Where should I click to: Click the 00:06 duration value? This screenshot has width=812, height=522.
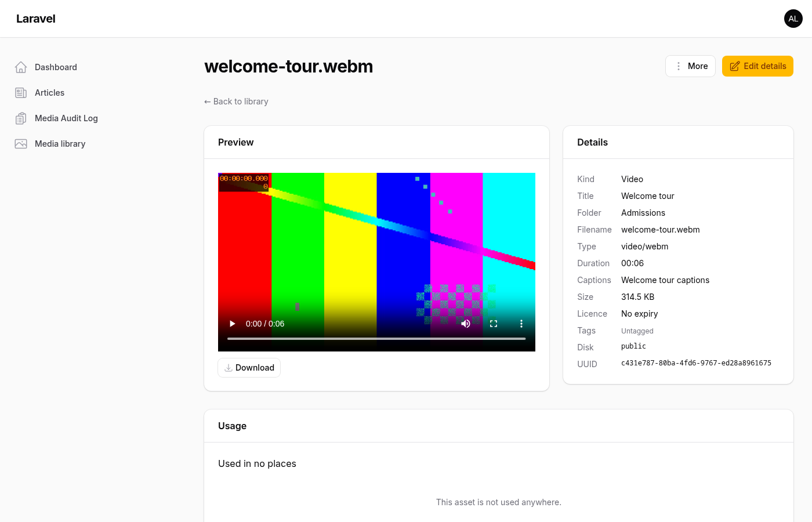(x=632, y=263)
